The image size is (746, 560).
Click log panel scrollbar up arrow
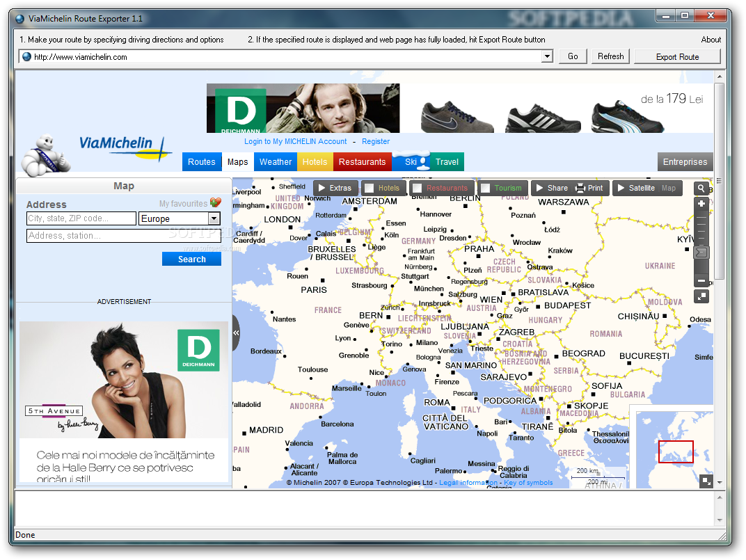(x=720, y=497)
